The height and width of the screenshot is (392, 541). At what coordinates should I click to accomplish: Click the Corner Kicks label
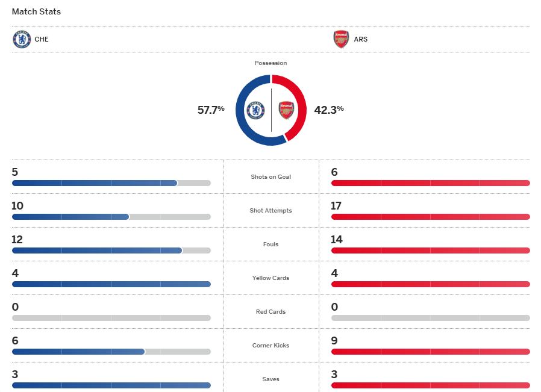[270, 346]
